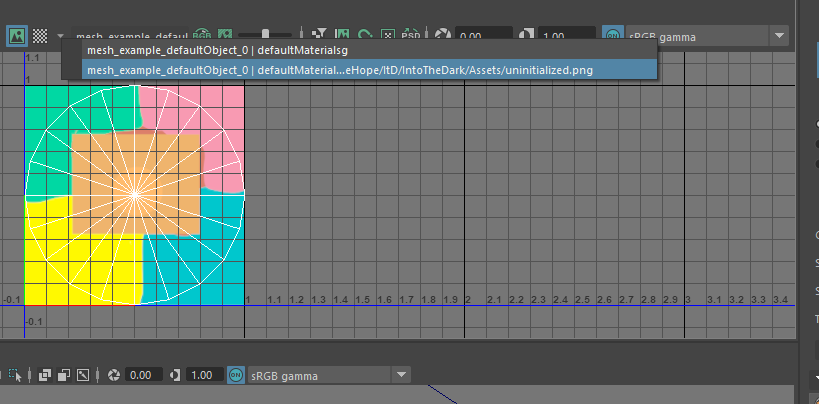Viewport: 819px width, 404px height.
Task: Click the shaded UV image icon next to filter
Action: point(342,35)
